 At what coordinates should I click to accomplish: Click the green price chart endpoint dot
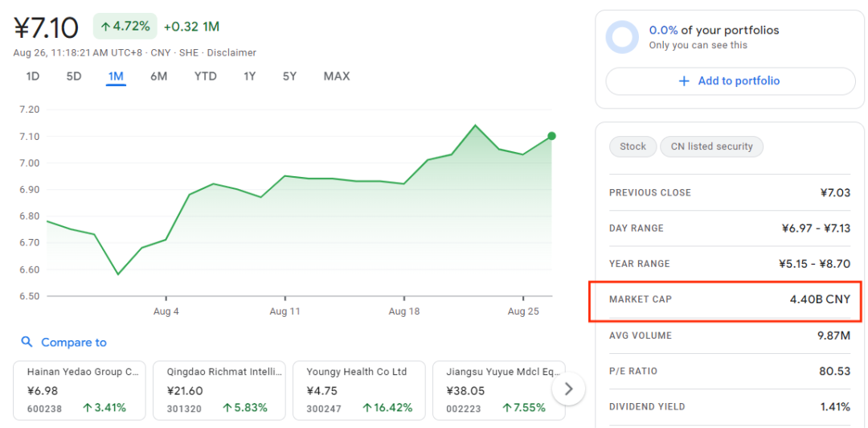[551, 136]
